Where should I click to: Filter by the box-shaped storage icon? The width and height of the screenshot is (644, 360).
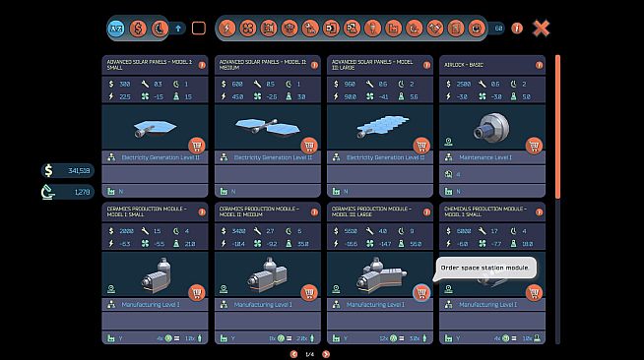coord(290,29)
